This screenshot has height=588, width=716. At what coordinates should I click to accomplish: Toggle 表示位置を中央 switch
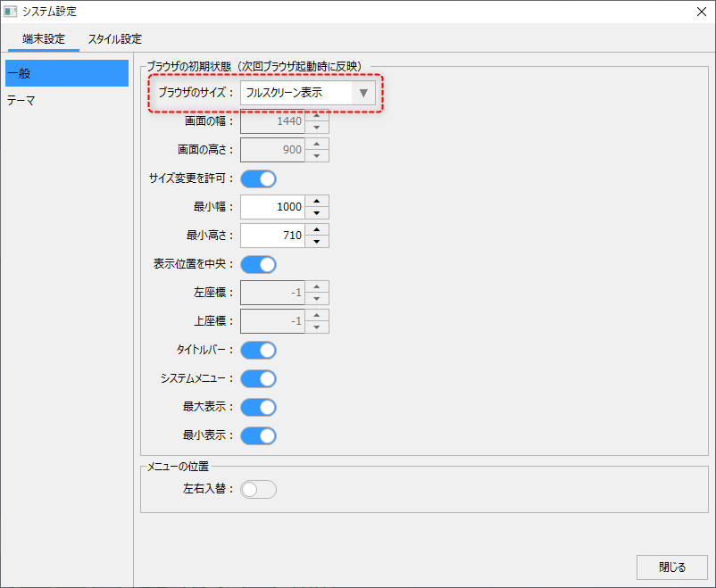click(258, 264)
